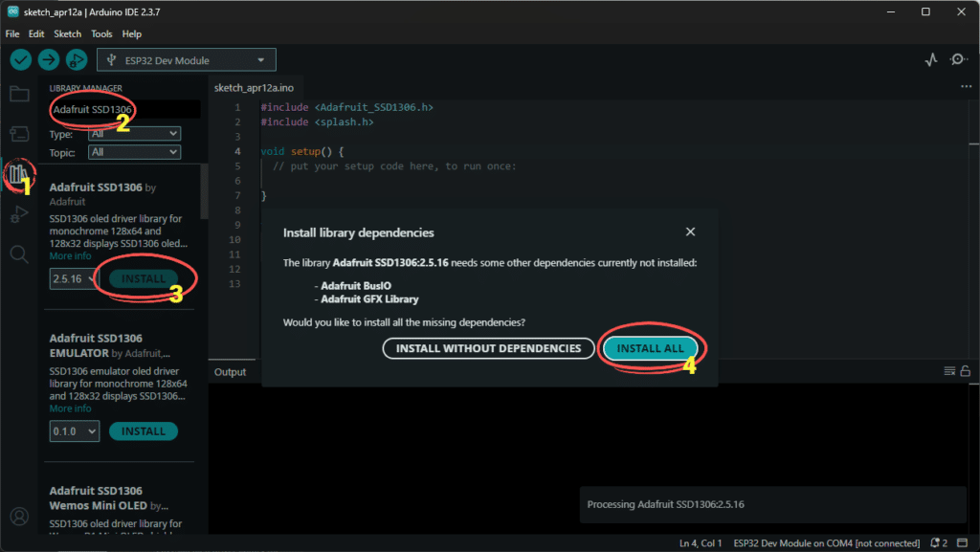Click the INSTALL ALL button
Image resolution: width=980 pixels, height=552 pixels.
[650, 348]
